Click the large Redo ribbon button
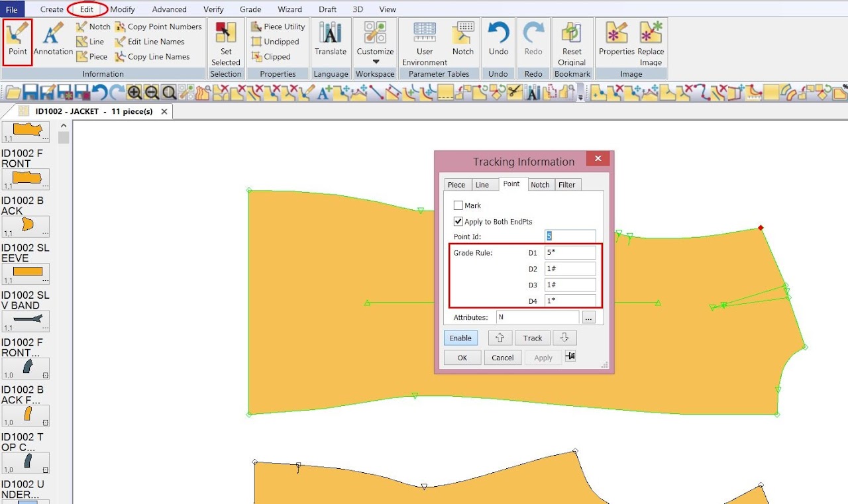The image size is (848, 504). click(x=533, y=38)
